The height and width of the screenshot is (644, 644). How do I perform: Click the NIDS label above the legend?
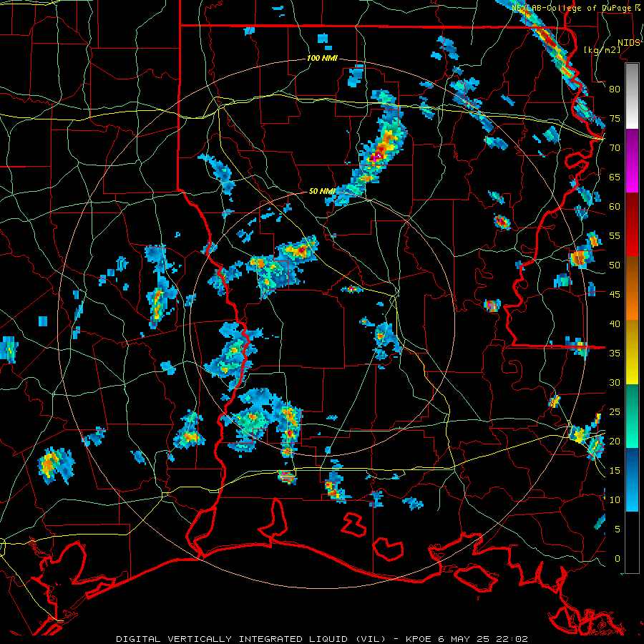point(628,43)
